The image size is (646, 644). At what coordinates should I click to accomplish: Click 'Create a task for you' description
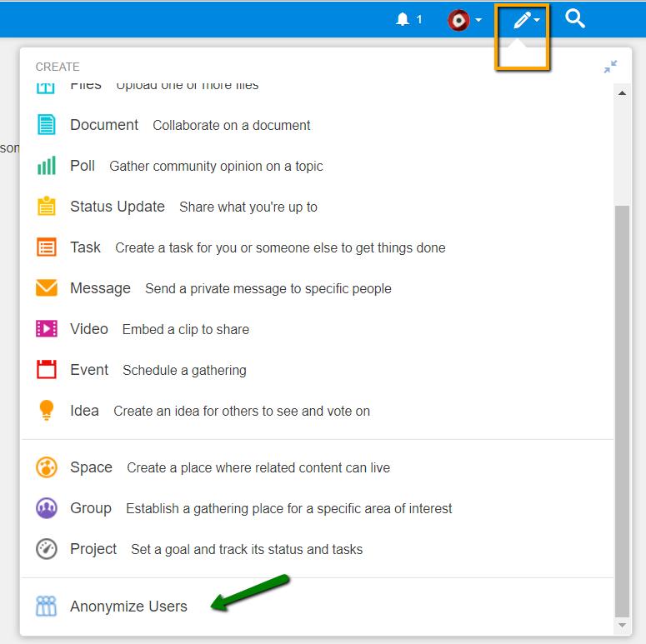pyautogui.click(x=280, y=248)
